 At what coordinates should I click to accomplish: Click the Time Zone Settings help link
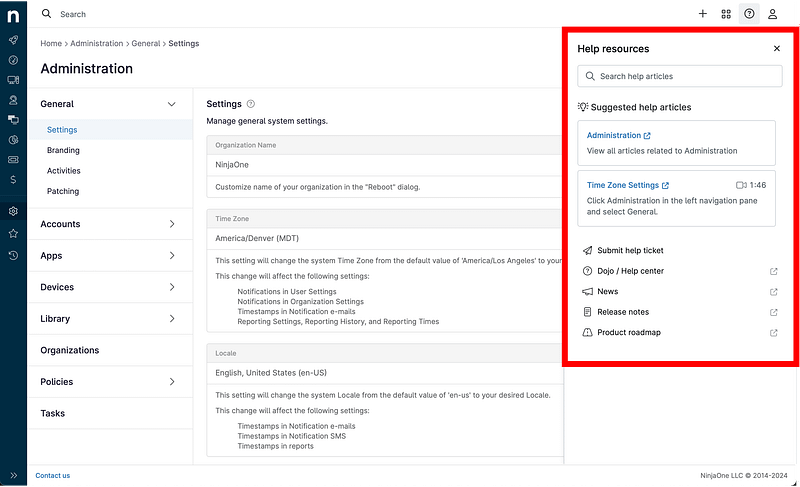[x=623, y=185]
